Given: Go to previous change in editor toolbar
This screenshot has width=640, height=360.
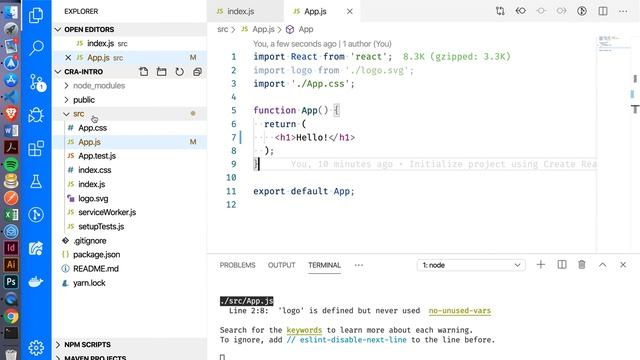Looking at the screenshot, I should point(520,11).
